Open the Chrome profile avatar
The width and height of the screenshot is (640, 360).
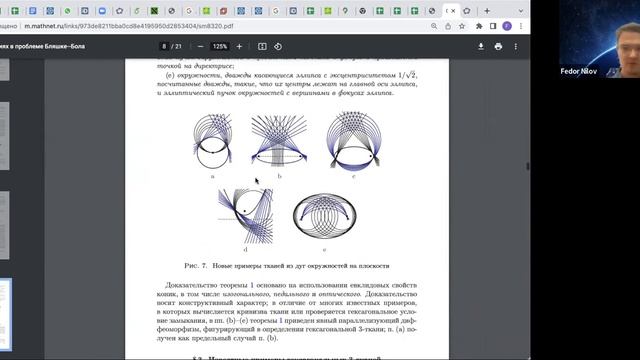(507, 26)
